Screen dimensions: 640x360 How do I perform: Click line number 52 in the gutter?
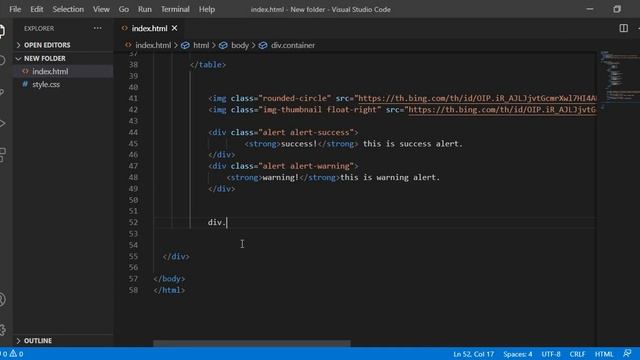tap(133, 222)
